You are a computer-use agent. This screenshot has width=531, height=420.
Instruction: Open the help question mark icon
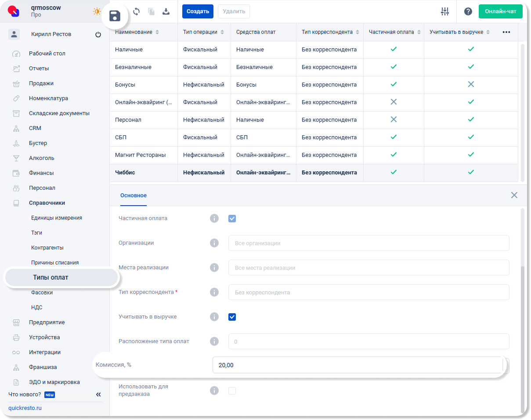pos(468,11)
